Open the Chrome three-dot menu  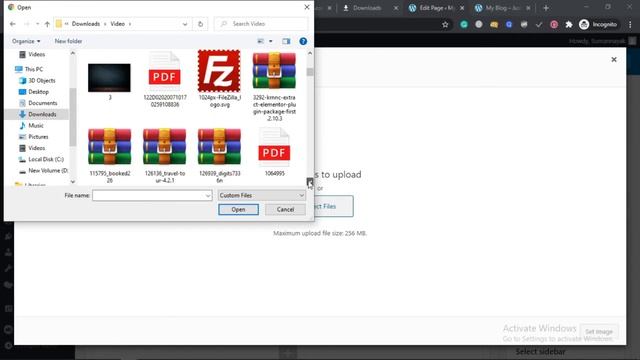click(630, 24)
